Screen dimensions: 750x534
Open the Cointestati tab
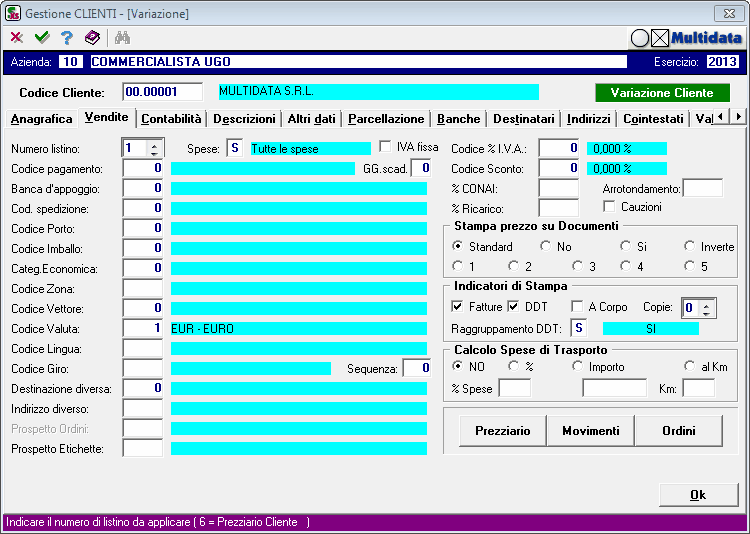coord(653,119)
